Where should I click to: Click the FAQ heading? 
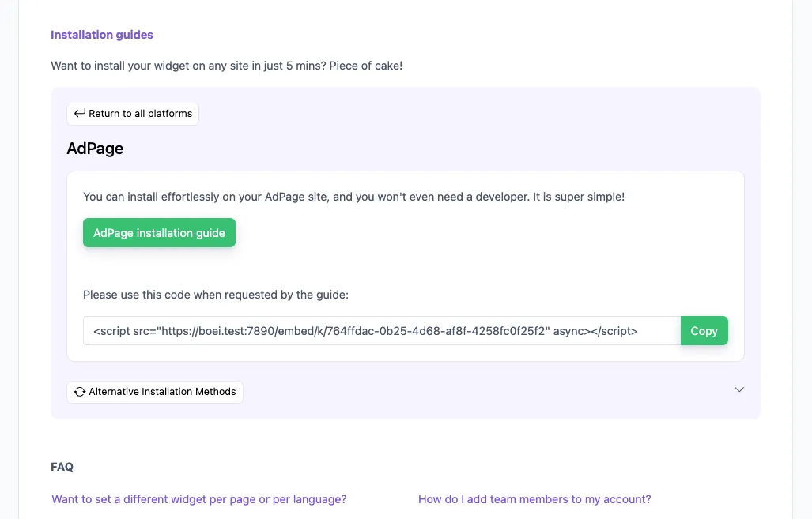62,466
